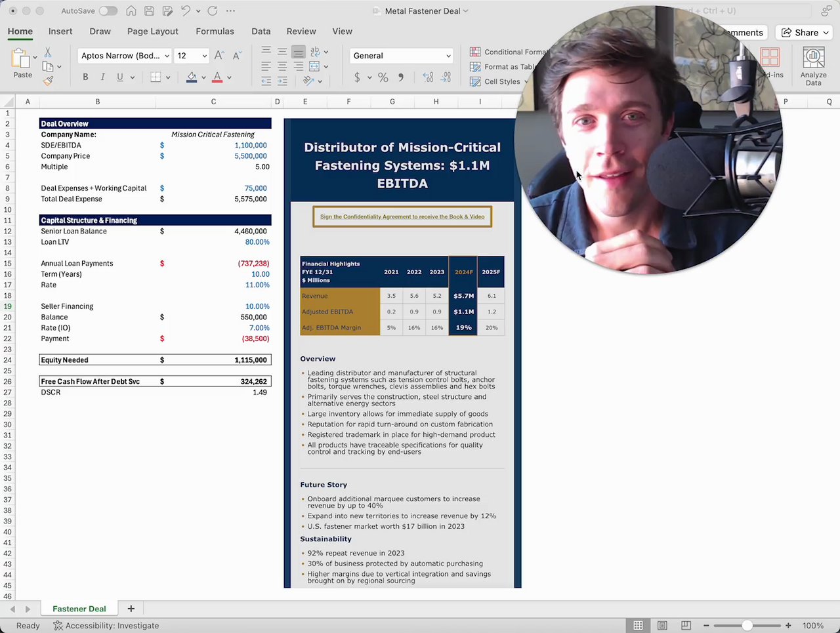Open the Insert ribbon tab

pyautogui.click(x=60, y=31)
